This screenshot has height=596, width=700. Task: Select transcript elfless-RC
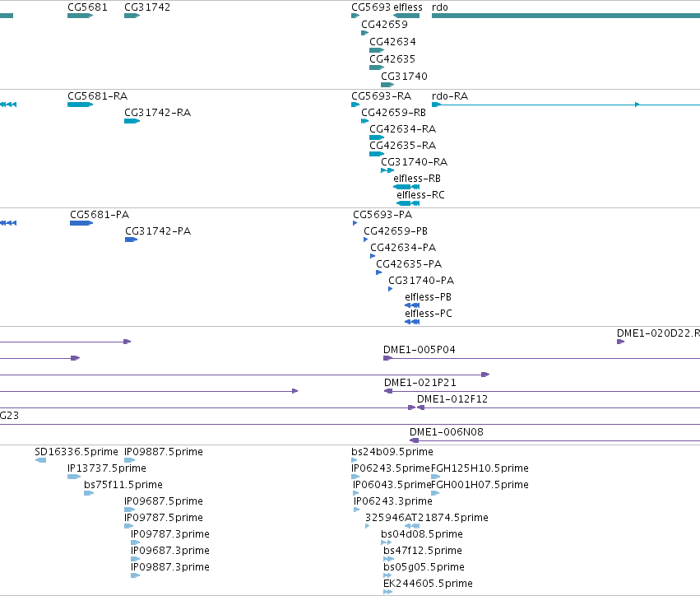point(420,195)
